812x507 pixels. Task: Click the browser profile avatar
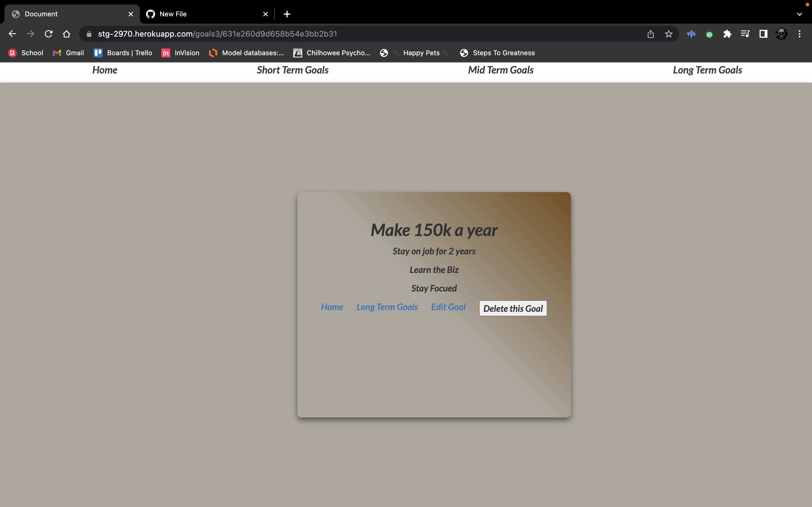pos(781,34)
